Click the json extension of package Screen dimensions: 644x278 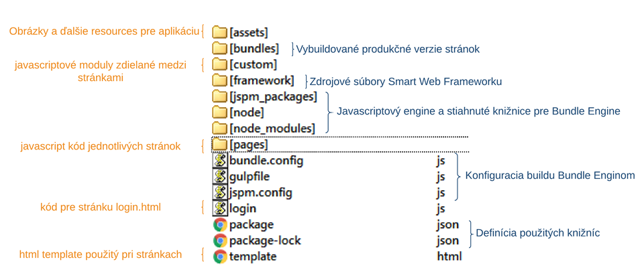coord(447,224)
